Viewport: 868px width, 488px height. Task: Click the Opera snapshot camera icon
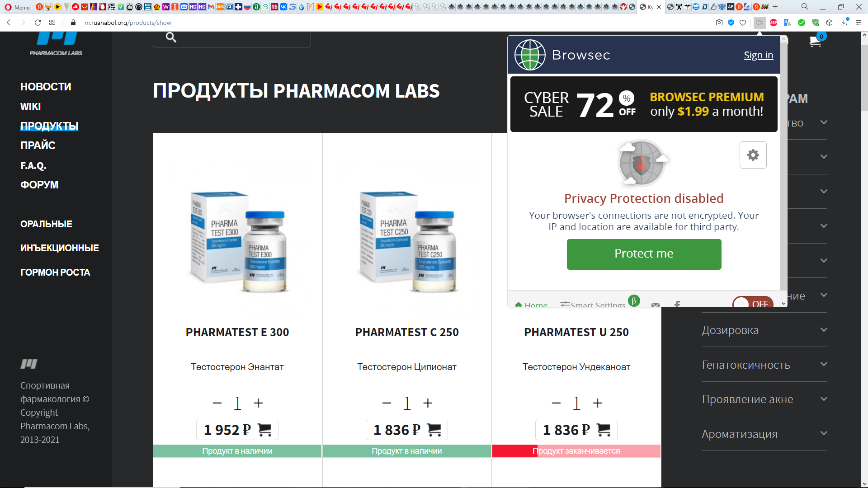point(719,23)
